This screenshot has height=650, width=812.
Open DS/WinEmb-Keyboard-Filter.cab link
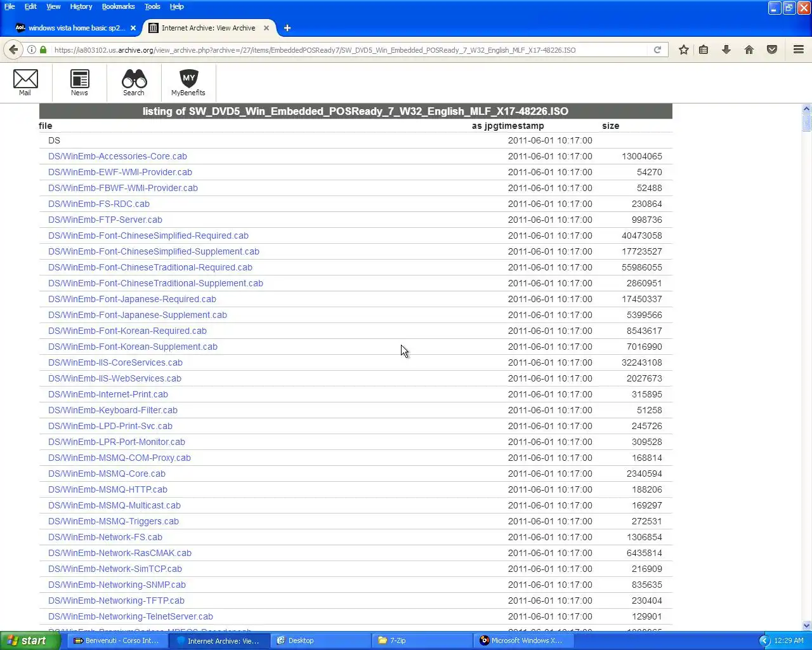pos(113,410)
